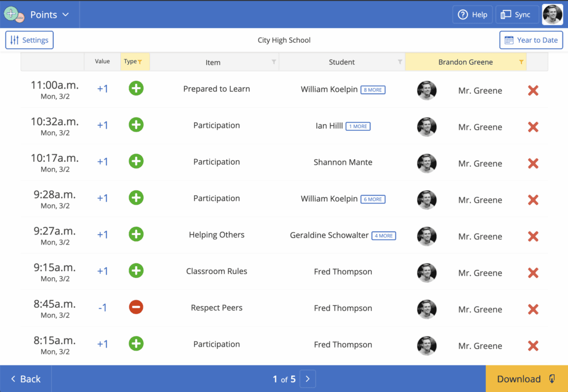This screenshot has width=568, height=392.
Task: Open Settings
Action: [x=29, y=40]
